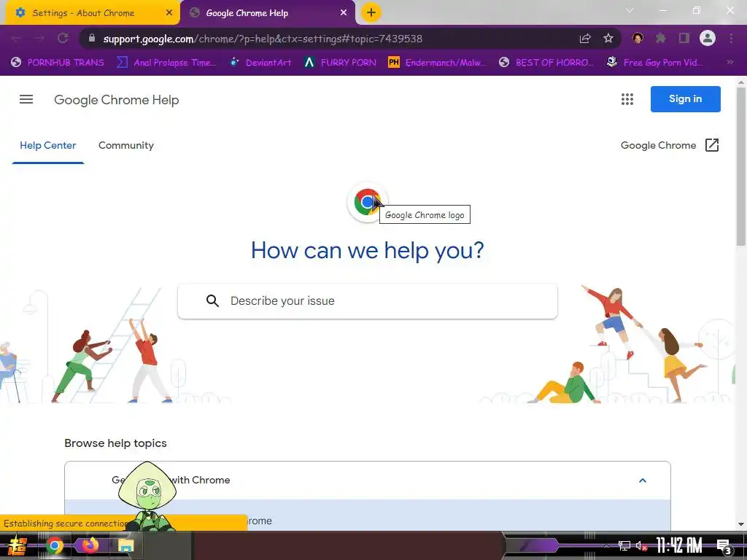Screen dimensions: 747x560
Task: Click the Google Chrome logo
Action: click(368, 202)
